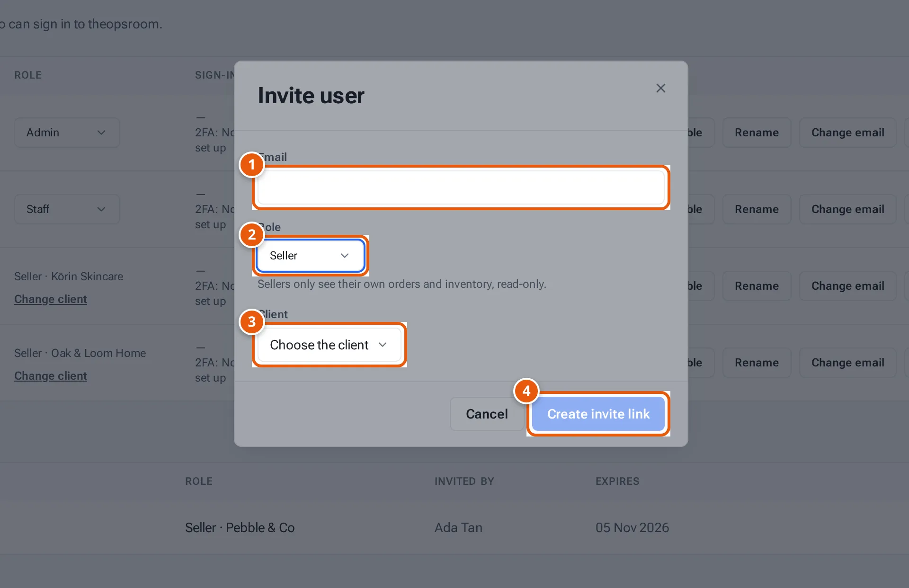Click Change email in Admin row
This screenshot has height=588, width=909.
(847, 133)
